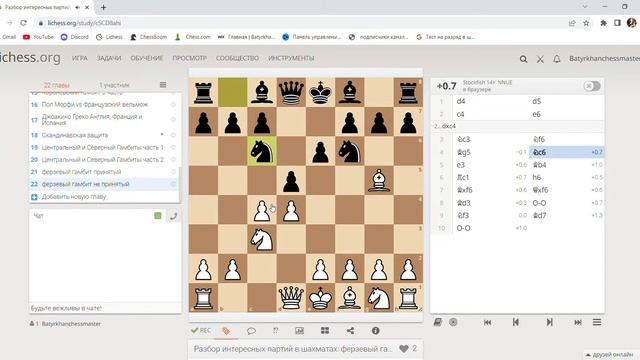Viewport: 640px width, 360px height.
Task: Open the ПРОСМОТР menu
Action: tap(189, 58)
